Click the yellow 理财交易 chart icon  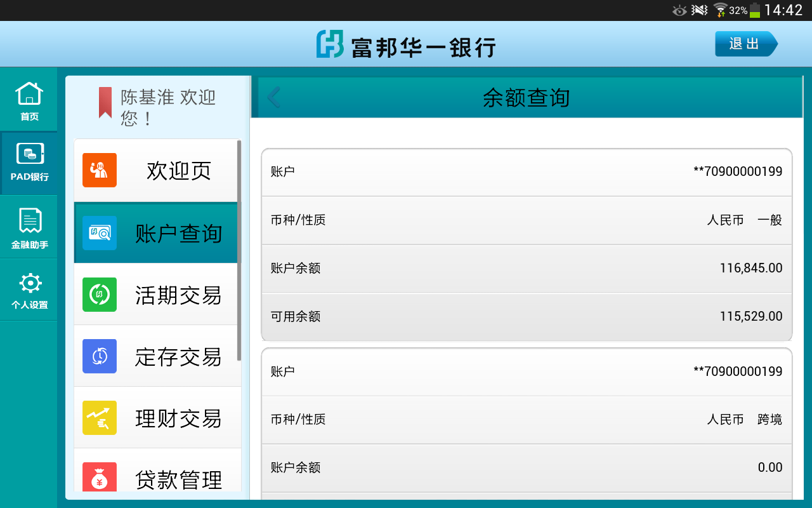point(100,418)
